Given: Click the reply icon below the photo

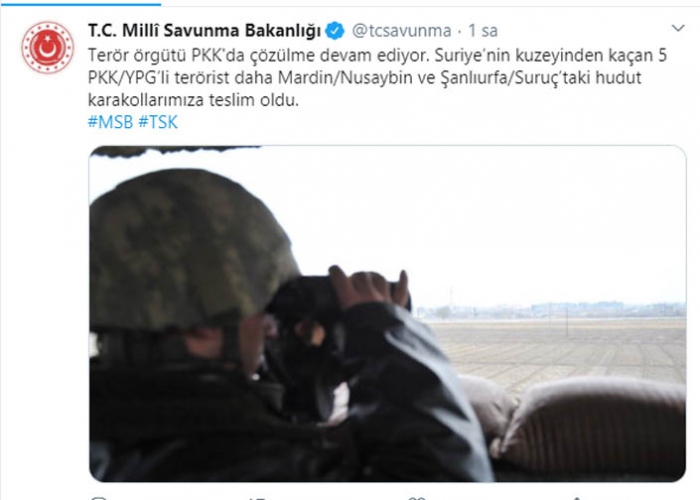Looking at the screenshot, I should pyautogui.click(x=98, y=497).
